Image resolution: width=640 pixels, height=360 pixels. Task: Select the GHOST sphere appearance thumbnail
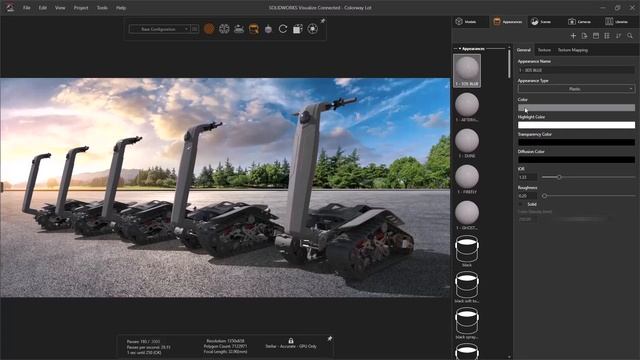(x=467, y=215)
